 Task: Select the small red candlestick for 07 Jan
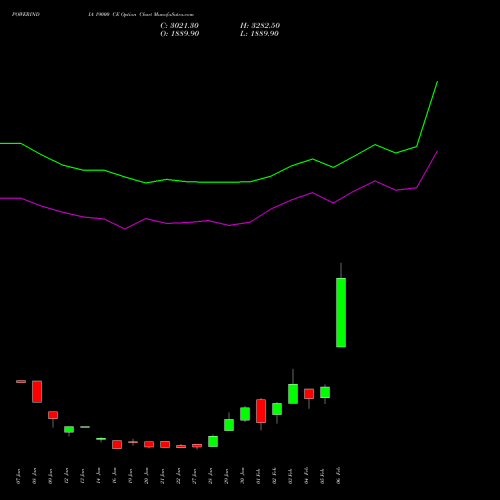21,382
